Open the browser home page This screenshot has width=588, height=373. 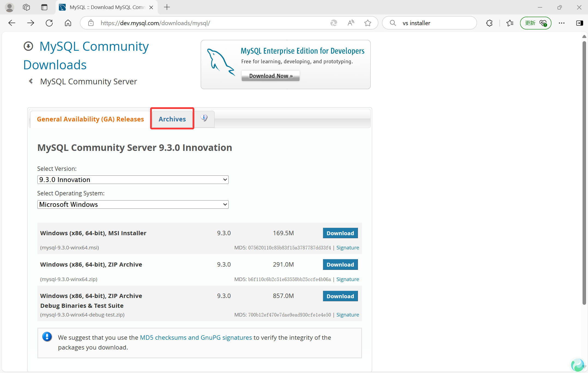click(68, 23)
